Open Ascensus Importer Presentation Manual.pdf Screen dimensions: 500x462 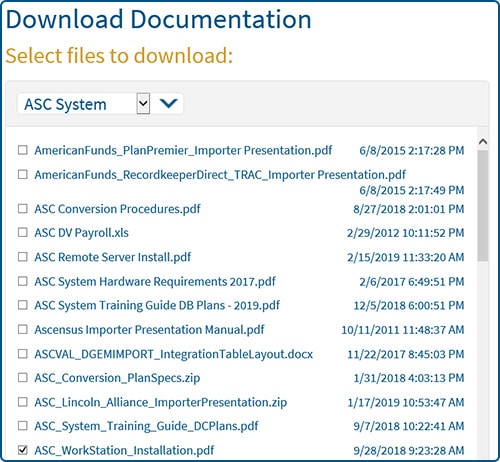point(149,330)
